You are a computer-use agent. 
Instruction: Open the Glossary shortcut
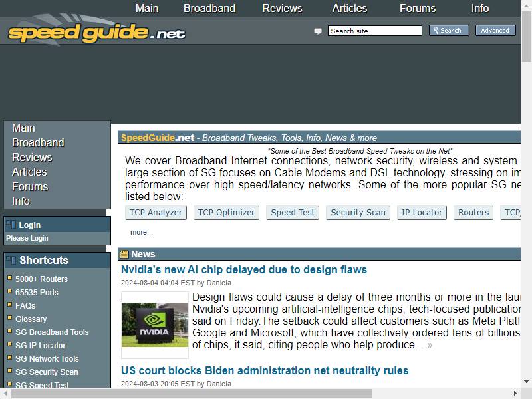(x=31, y=319)
